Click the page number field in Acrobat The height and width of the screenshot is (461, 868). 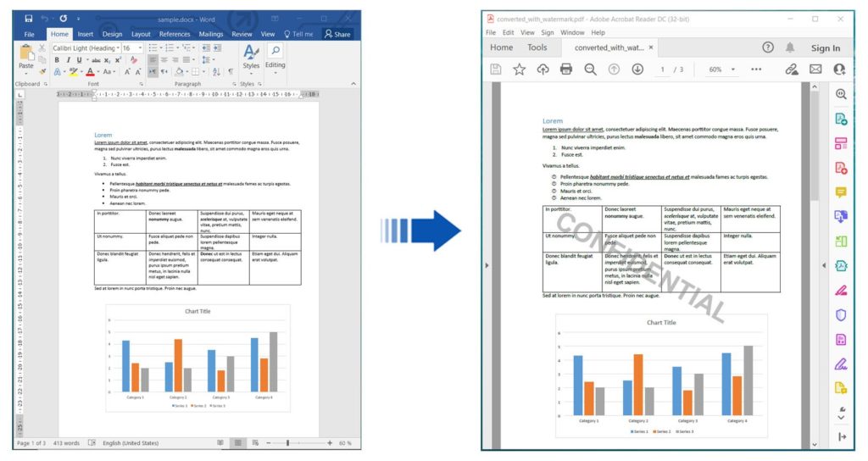pos(663,69)
